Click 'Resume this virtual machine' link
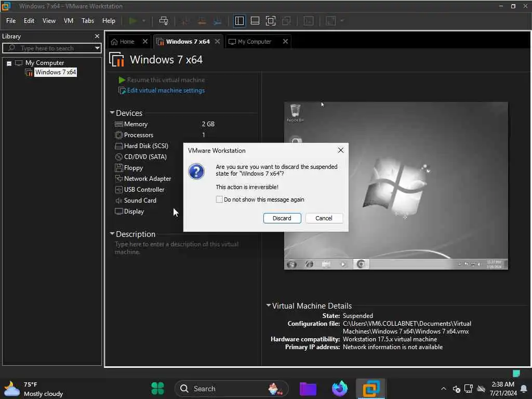Image resolution: width=532 pixels, height=399 pixels. pos(166,80)
